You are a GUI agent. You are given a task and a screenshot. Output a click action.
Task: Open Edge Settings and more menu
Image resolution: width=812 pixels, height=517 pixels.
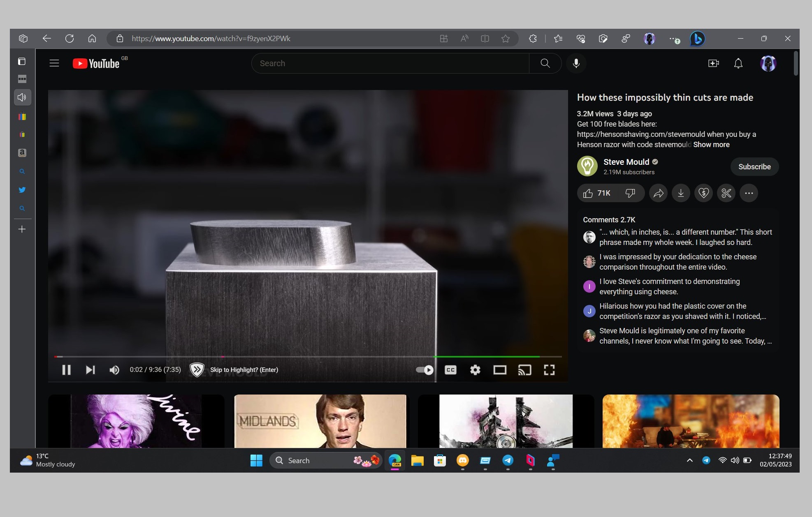673,39
